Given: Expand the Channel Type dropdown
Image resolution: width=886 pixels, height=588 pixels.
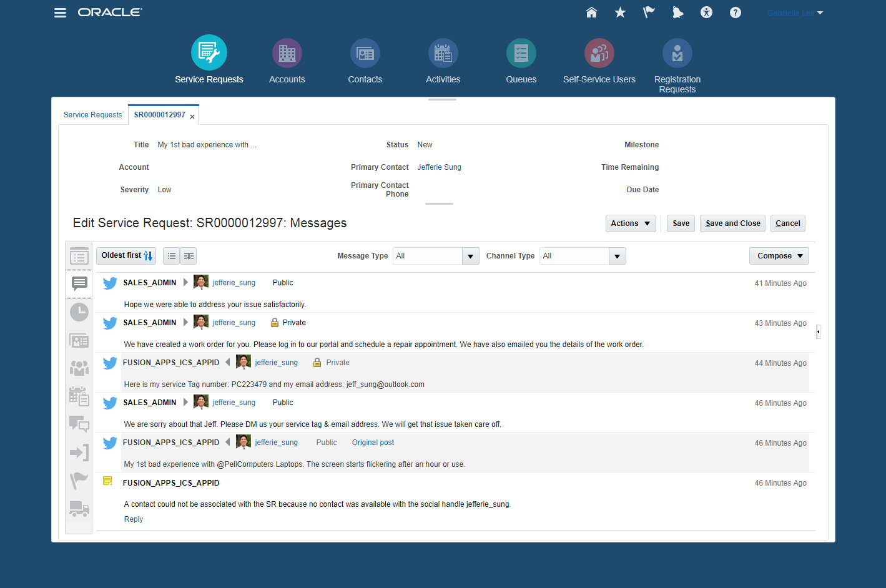Looking at the screenshot, I should [617, 256].
